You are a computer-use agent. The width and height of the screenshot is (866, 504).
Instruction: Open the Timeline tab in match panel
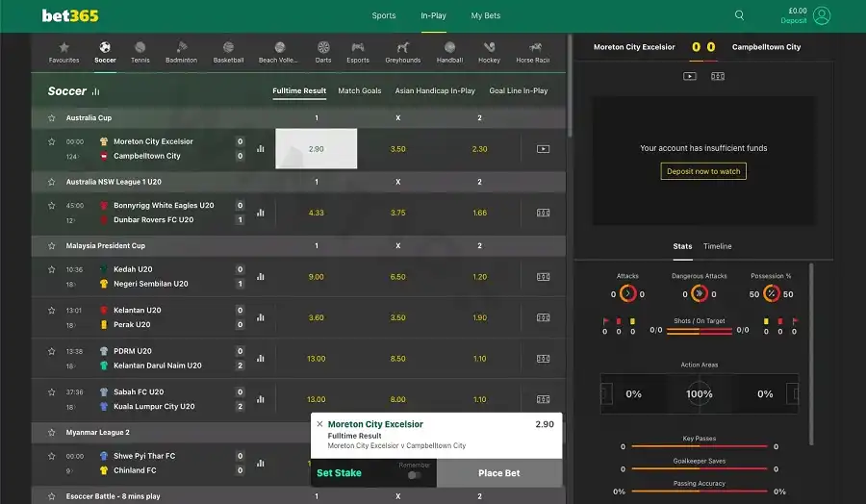[717, 246]
